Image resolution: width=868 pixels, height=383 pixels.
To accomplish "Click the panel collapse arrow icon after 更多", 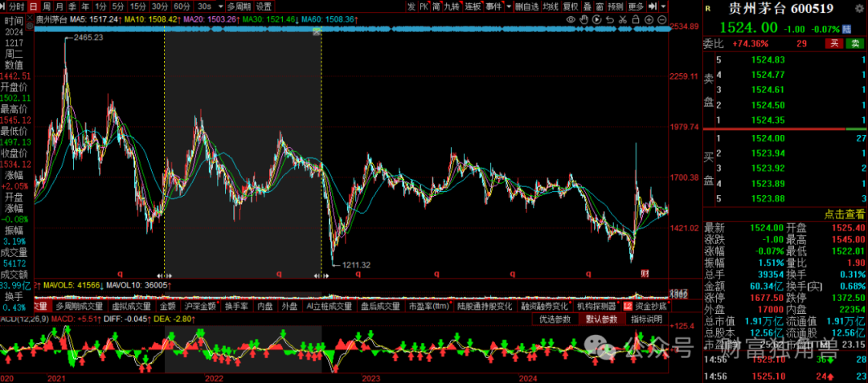I will 652,6.
